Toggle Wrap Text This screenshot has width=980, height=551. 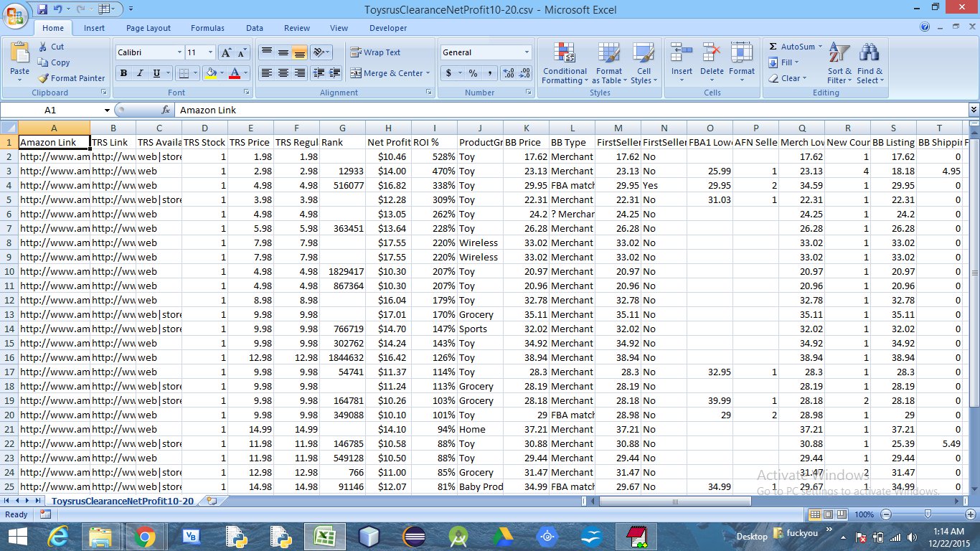pyautogui.click(x=376, y=52)
